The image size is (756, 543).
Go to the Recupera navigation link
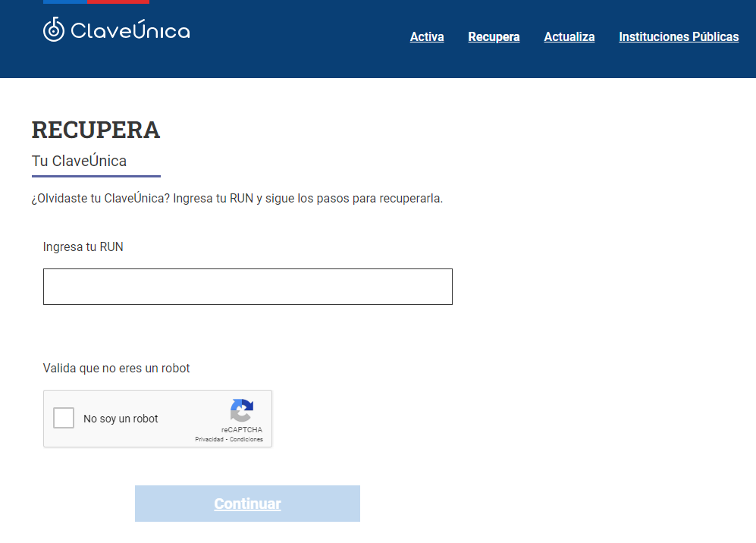[494, 36]
